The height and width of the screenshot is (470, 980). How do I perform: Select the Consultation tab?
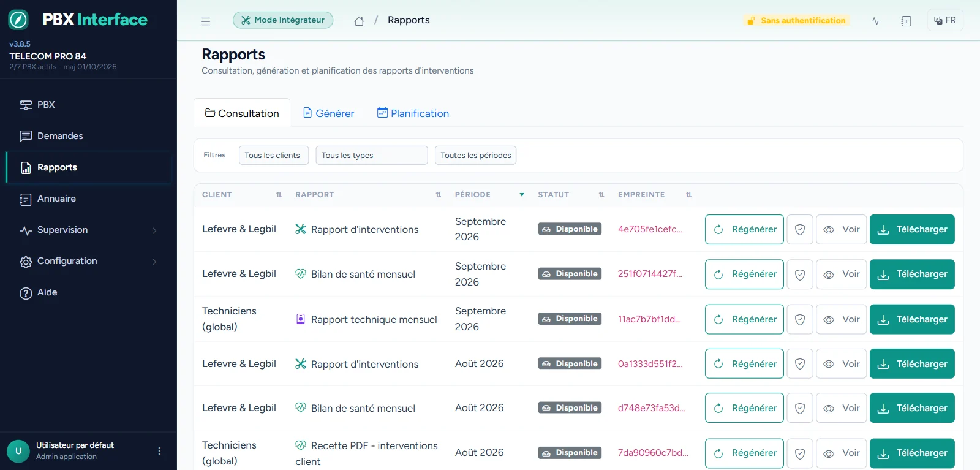[x=242, y=113]
